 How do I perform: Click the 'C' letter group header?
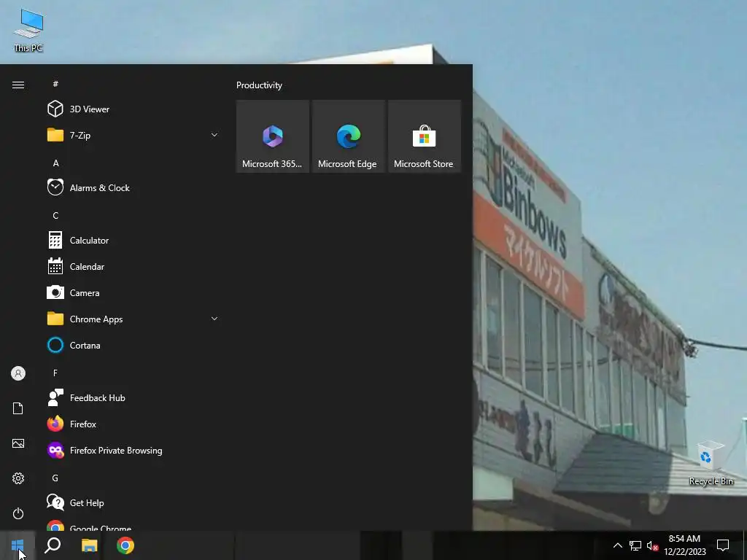[x=55, y=215]
